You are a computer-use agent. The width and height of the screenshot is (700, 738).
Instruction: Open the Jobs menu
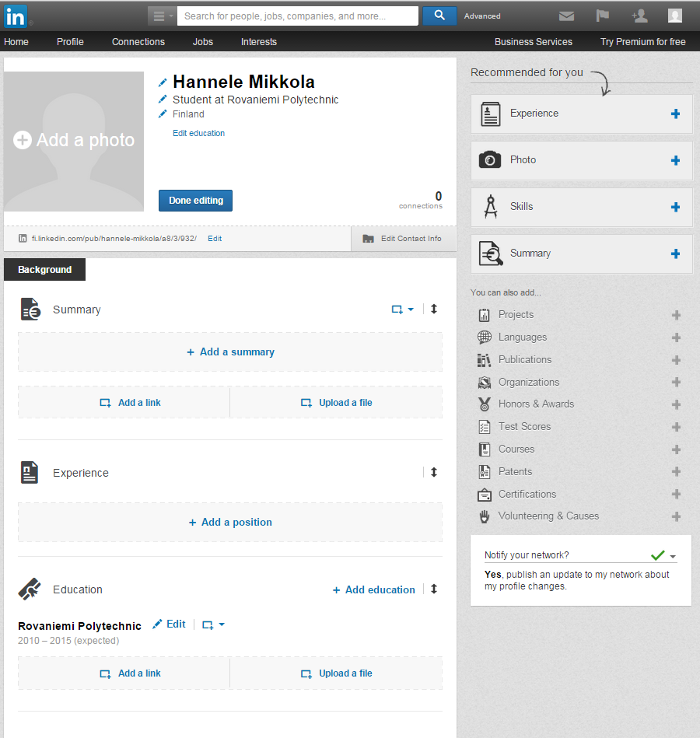click(x=203, y=42)
